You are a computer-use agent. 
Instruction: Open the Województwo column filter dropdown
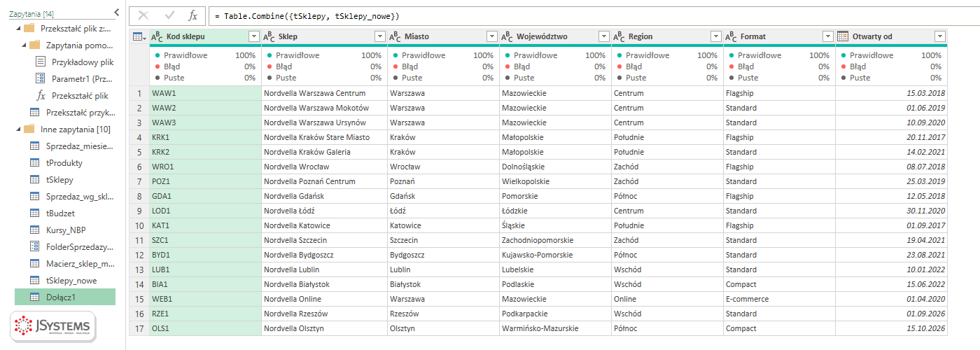pos(603,36)
